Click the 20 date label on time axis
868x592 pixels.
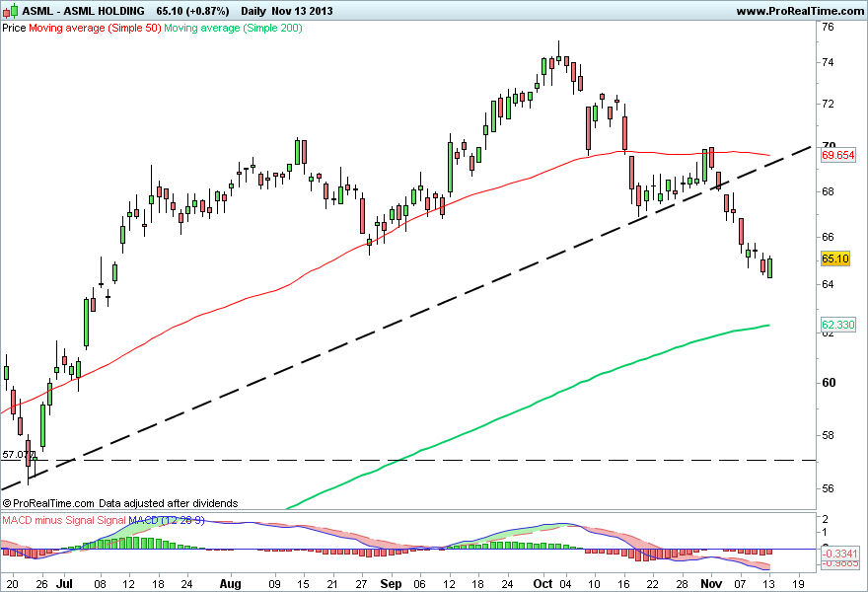12,584
